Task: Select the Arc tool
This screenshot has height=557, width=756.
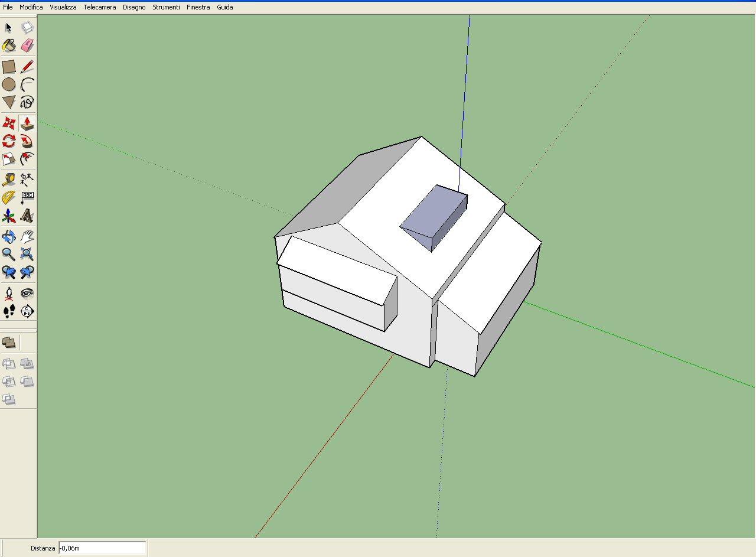Action: pos(27,84)
